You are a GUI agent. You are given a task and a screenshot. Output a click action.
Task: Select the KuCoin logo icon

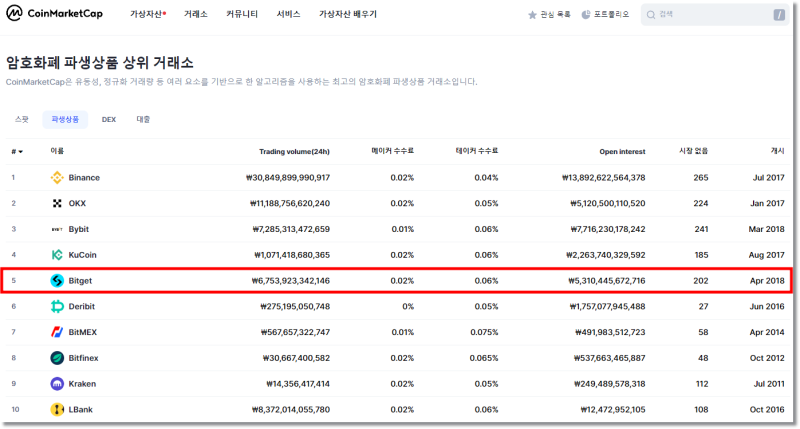57,255
